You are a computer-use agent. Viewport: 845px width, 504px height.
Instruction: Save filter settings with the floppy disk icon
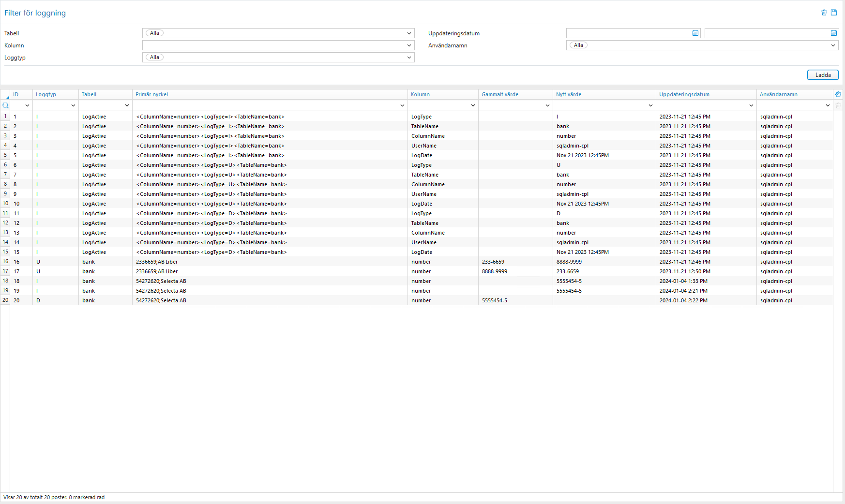[834, 12]
